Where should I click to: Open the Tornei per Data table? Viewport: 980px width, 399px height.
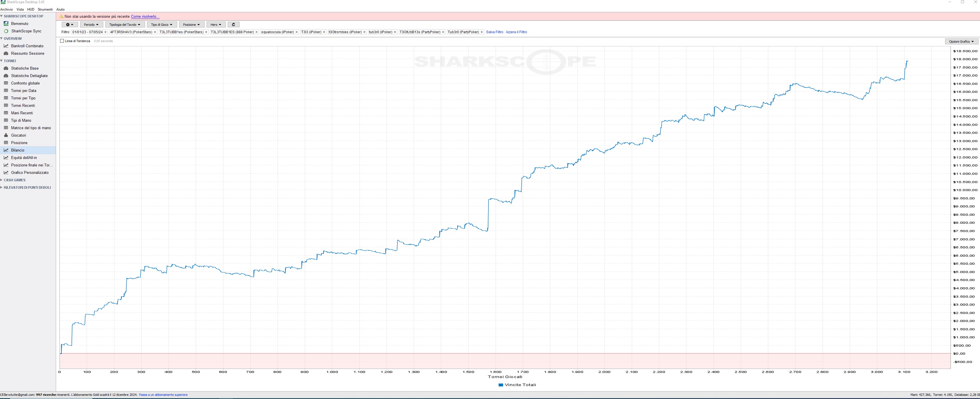pos(23,91)
